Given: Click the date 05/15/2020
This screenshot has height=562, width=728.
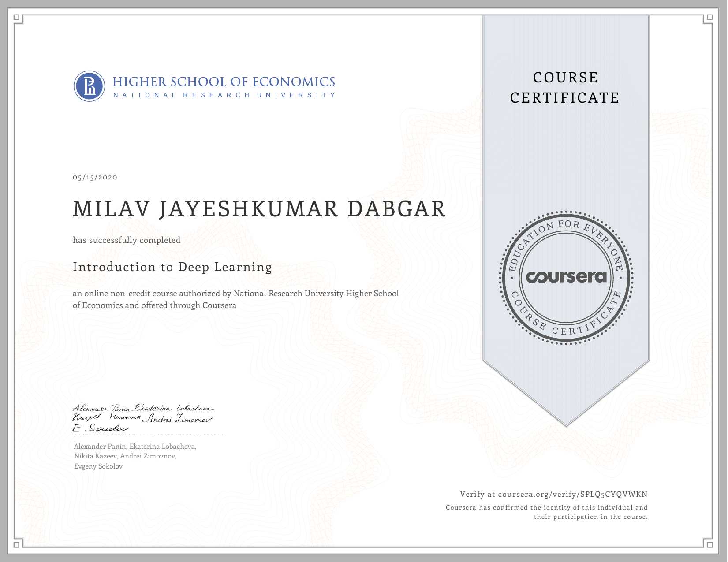Looking at the screenshot, I should coord(95,177).
